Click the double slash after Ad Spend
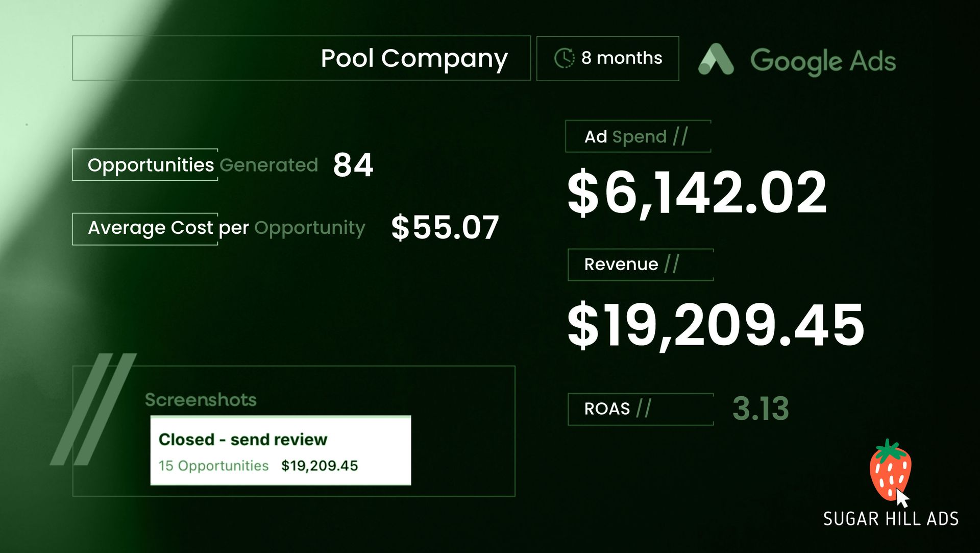980x553 pixels. (x=680, y=136)
